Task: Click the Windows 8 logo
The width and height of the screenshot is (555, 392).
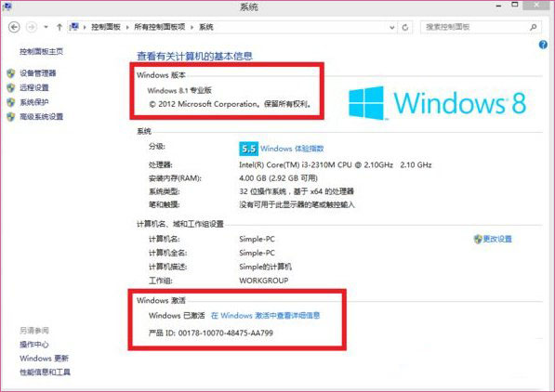Action: pos(437,103)
